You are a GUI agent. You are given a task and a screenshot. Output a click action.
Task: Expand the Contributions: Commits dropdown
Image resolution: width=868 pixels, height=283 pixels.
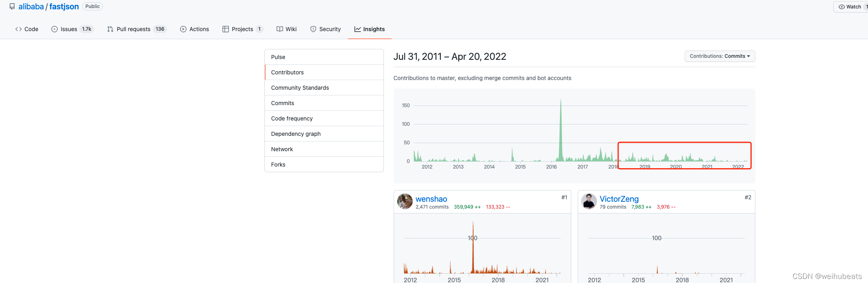pyautogui.click(x=720, y=56)
